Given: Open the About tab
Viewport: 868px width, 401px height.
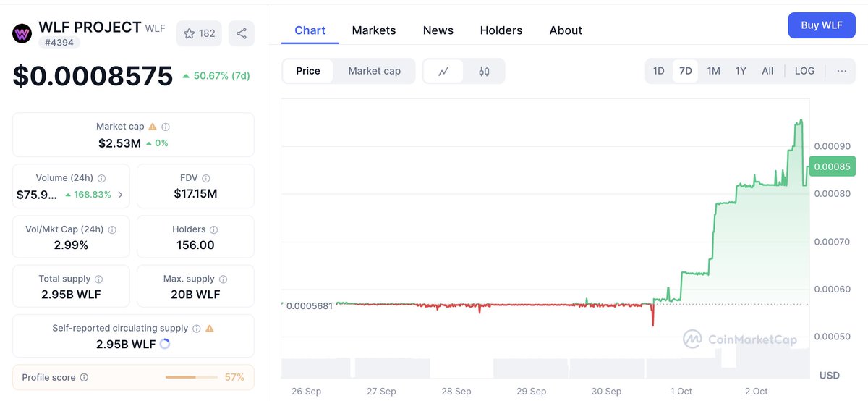Looking at the screenshot, I should pos(566,30).
